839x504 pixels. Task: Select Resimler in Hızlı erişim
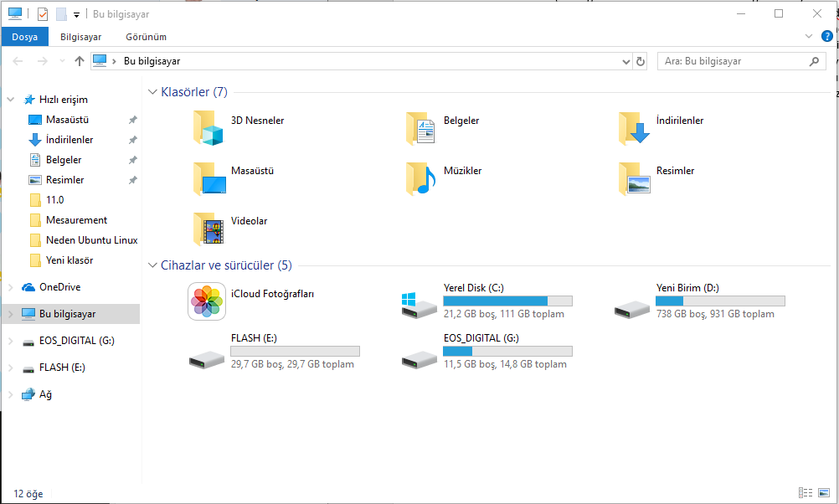pyautogui.click(x=64, y=180)
